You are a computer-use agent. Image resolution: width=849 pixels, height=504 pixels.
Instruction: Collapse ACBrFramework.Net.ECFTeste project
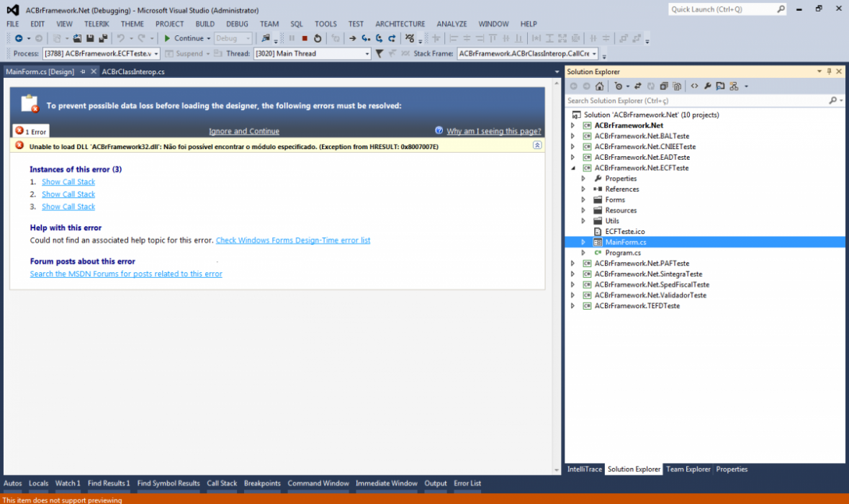(573, 168)
